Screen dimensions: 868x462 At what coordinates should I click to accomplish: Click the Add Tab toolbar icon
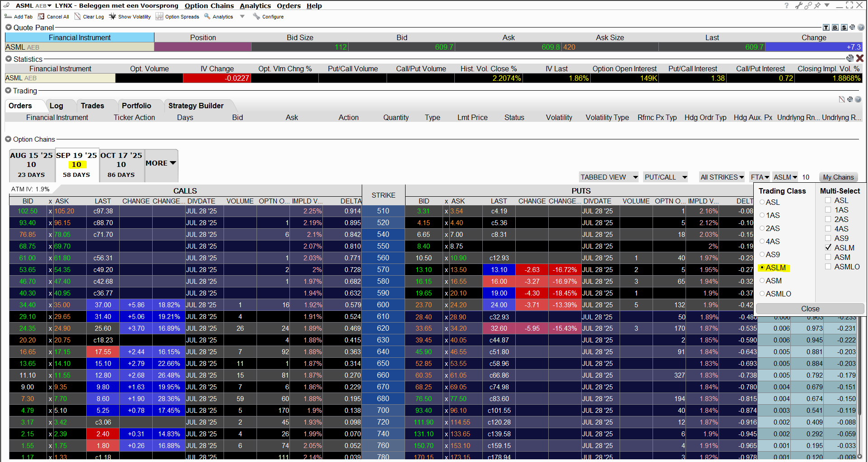tap(8, 17)
